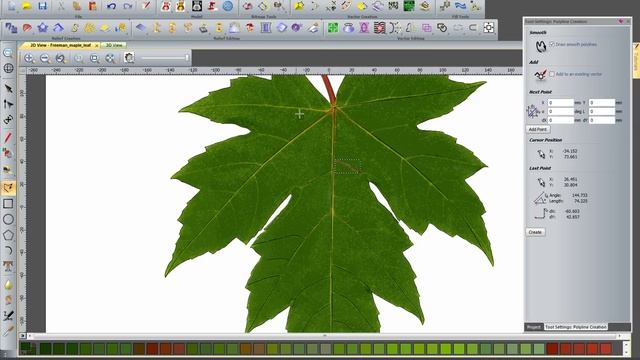
Task: Click the Add Point button
Action: click(x=538, y=129)
